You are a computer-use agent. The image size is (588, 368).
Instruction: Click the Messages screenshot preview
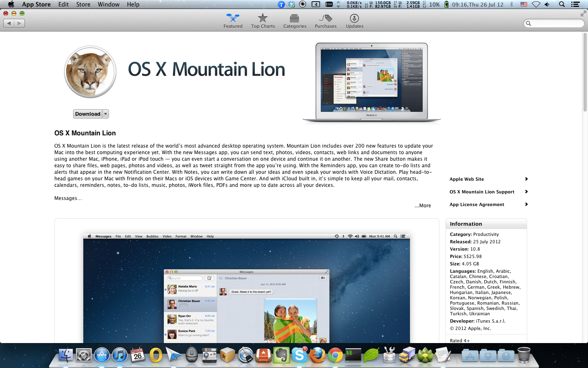[x=247, y=288]
